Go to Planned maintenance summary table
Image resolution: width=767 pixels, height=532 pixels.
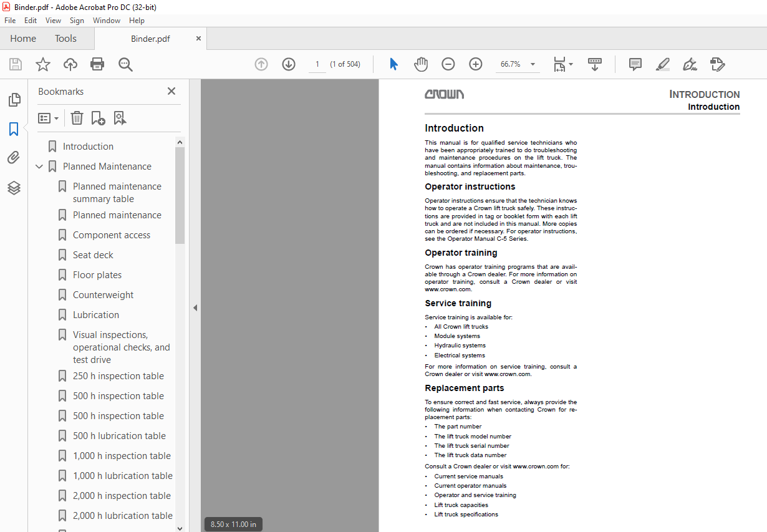pos(117,193)
